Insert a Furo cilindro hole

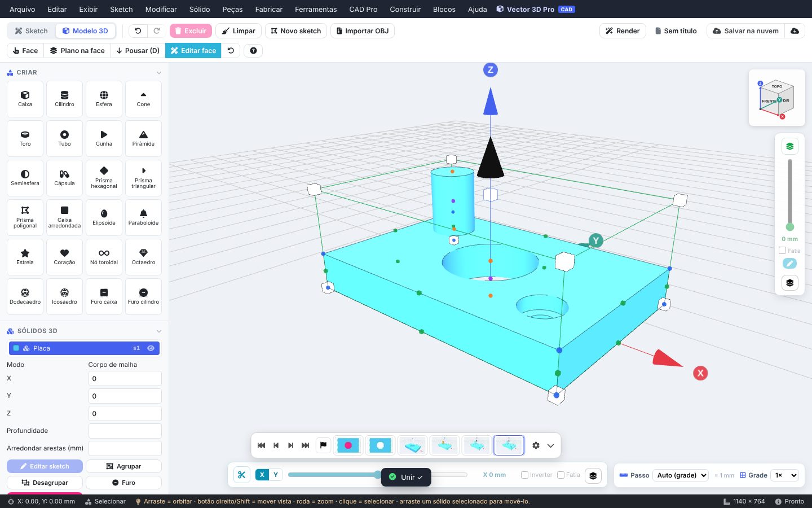pyautogui.click(x=143, y=296)
